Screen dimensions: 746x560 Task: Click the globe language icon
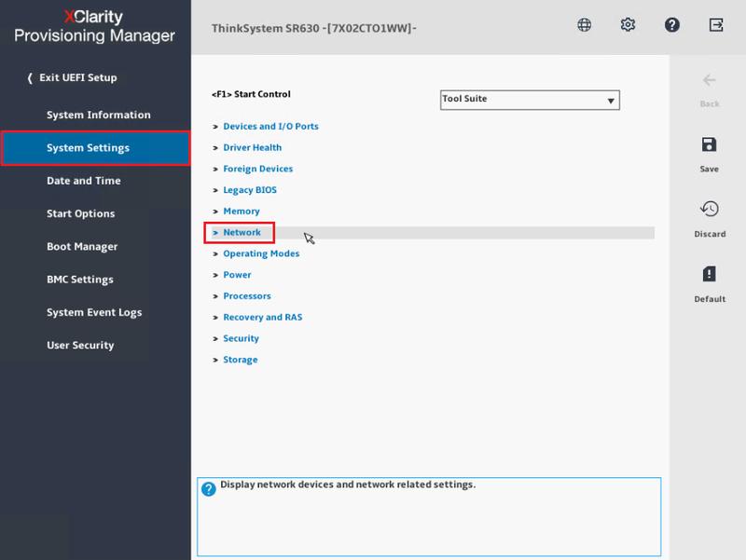pyautogui.click(x=585, y=25)
